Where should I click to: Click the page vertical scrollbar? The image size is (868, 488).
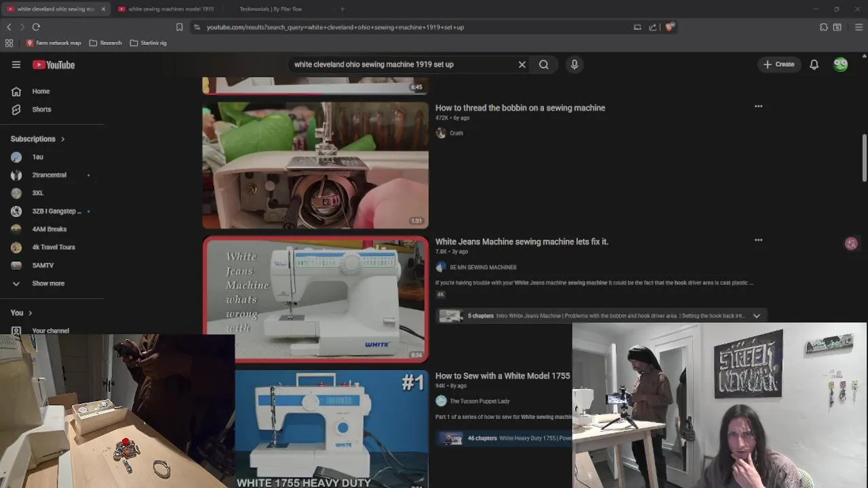pos(864,157)
